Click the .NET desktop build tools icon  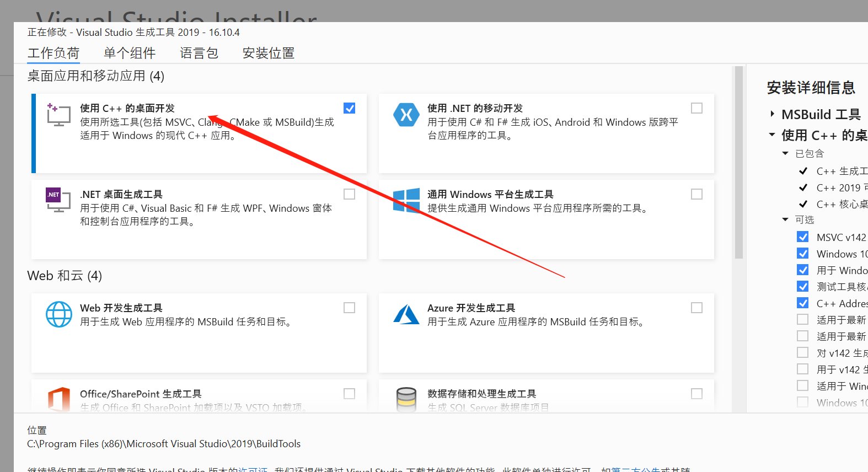[x=58, y=200]
